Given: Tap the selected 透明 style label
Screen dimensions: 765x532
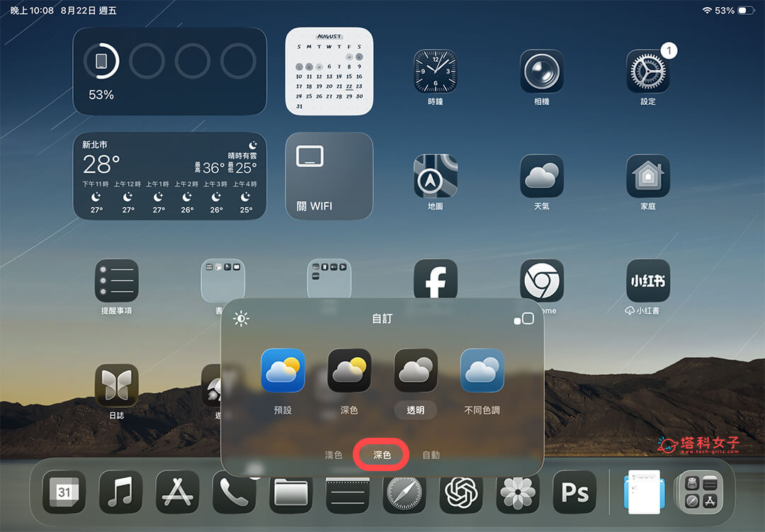Looking at the screenshot, I should click(x=416, y=410).
